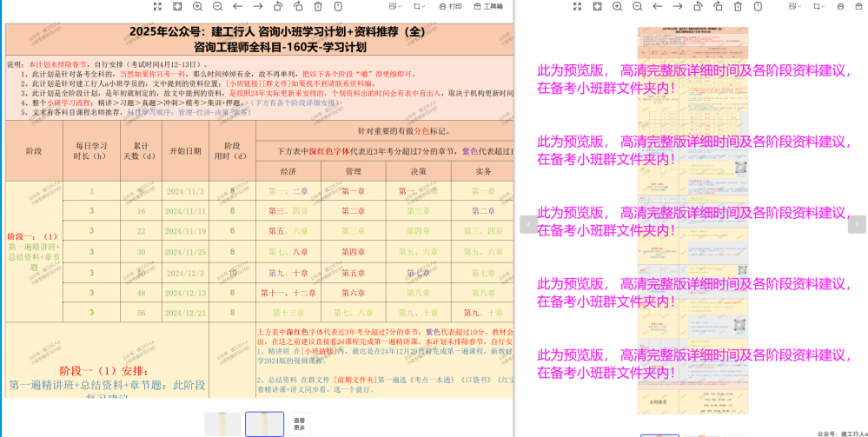Select highlighted second thumbnail below left viewer
The image size is (868, 437).
tap(265, 424)
